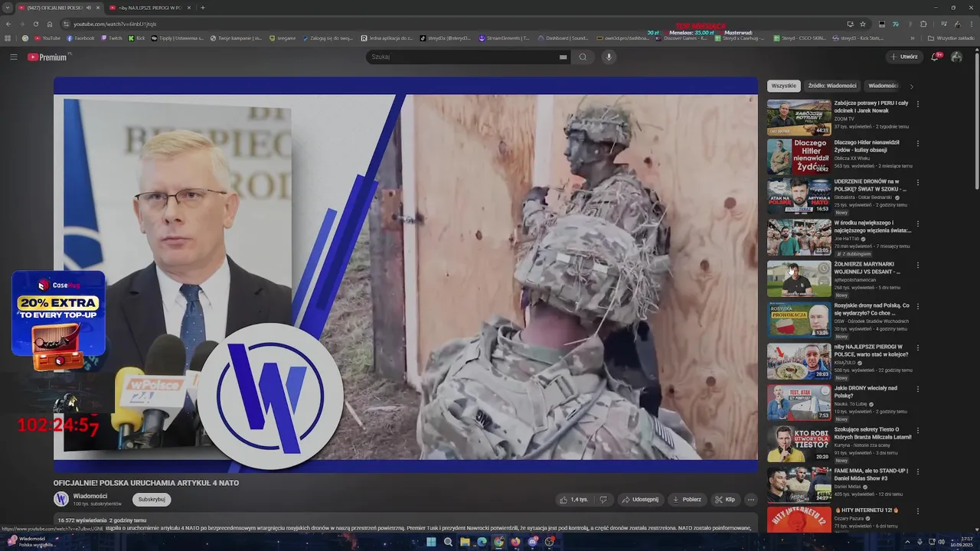Open File Explorer from taskbar

pos(465,542)
